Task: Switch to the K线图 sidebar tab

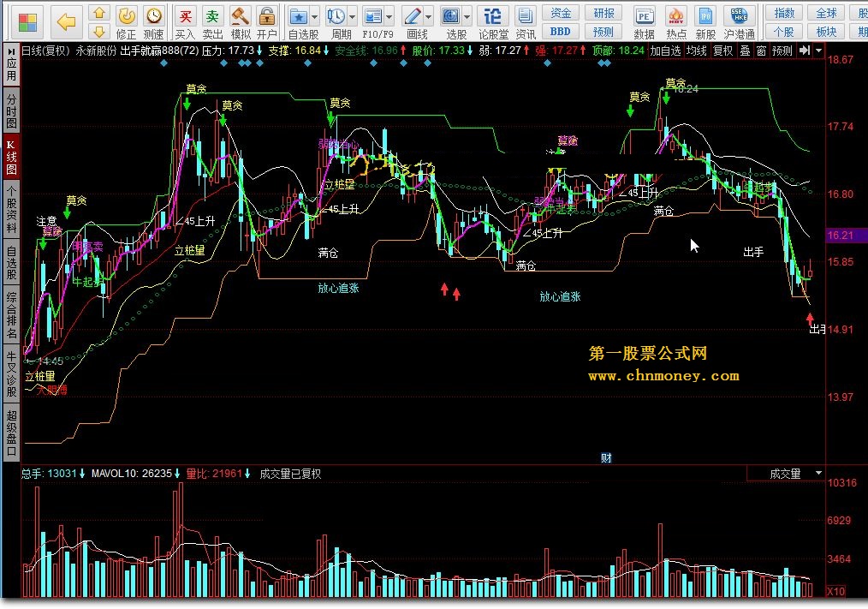Action: click(x=11, y=157)
